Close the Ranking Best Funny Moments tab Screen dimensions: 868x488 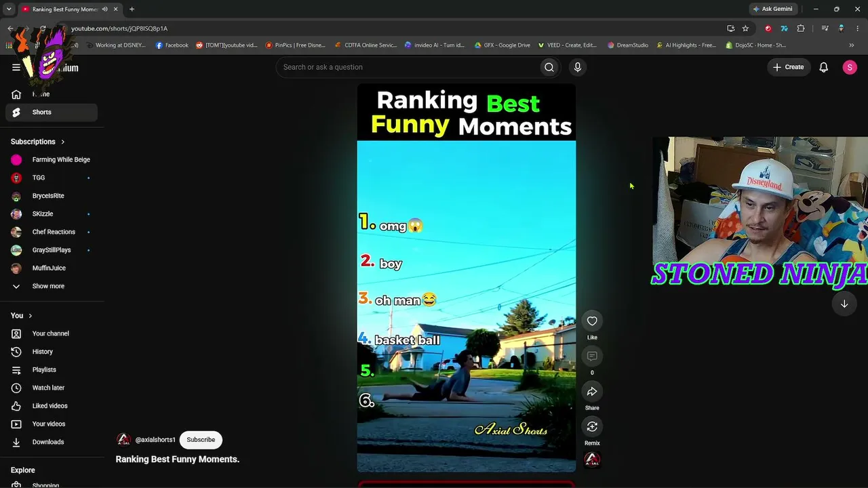[115, 9]
